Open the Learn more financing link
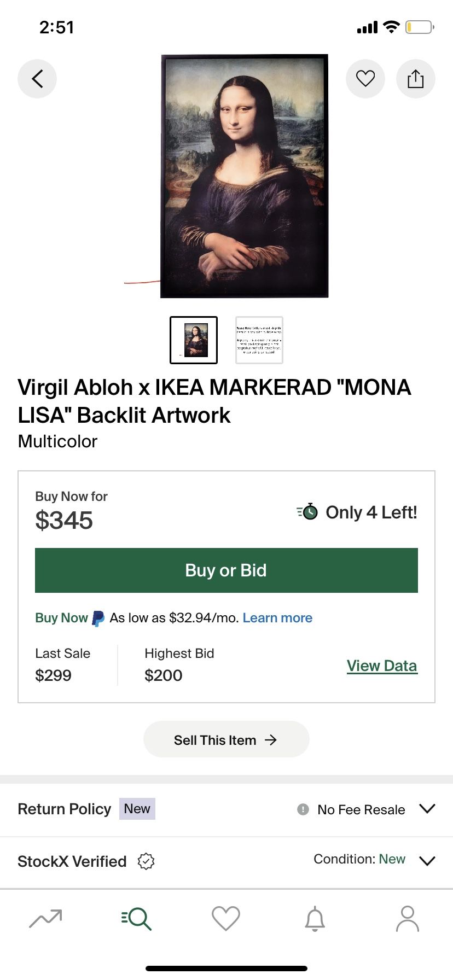 pos(277,617)
